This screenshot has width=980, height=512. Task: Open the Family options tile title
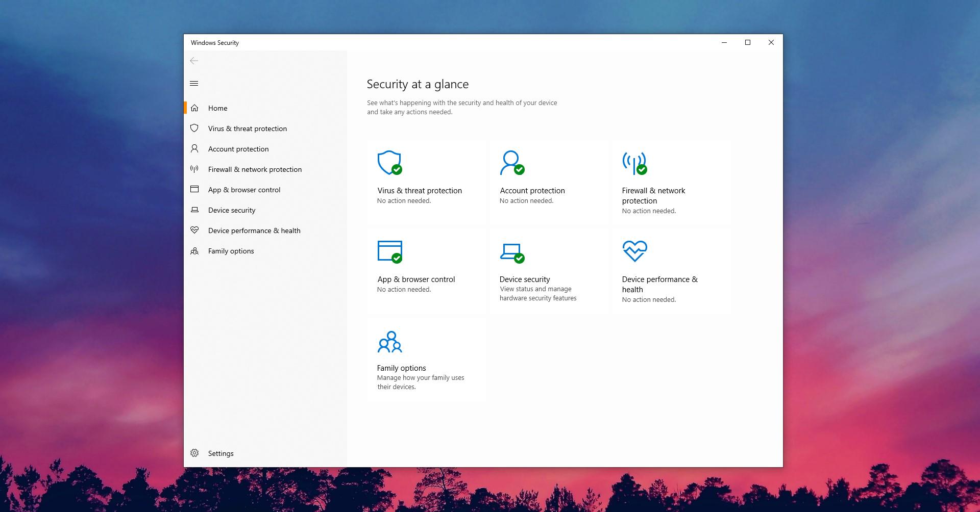(401, 368)
